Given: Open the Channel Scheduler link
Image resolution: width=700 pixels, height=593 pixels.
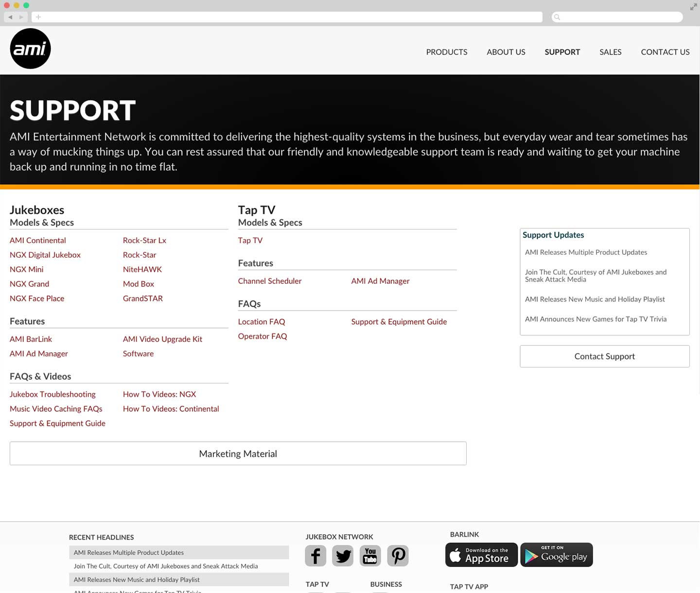Looking at the screenshot, I should [x=270, y=281].
